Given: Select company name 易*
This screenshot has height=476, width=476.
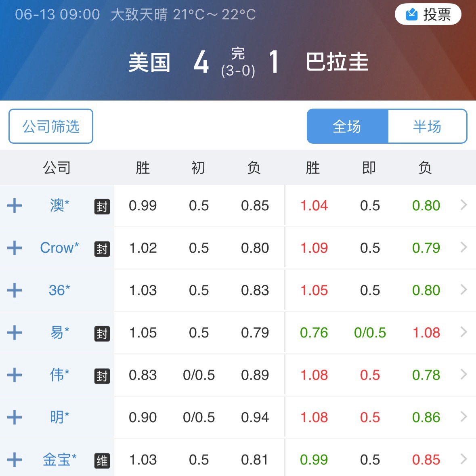Looking at the screenshot, I should (59, 332).
